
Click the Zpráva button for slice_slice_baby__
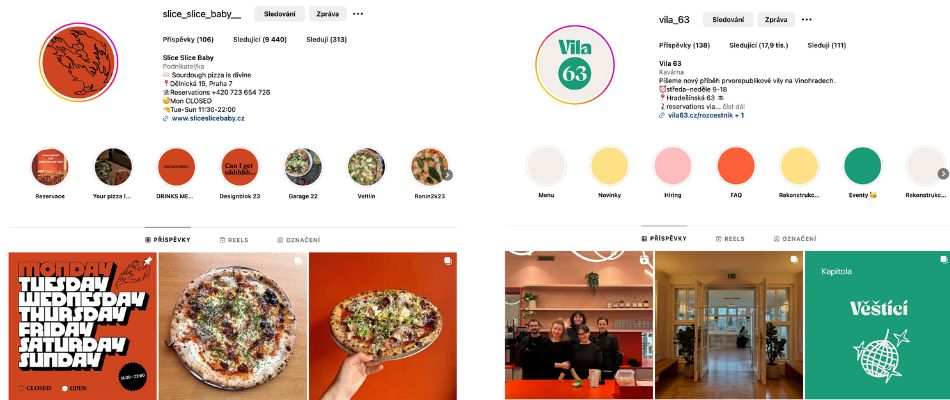(x=328, y=14)
